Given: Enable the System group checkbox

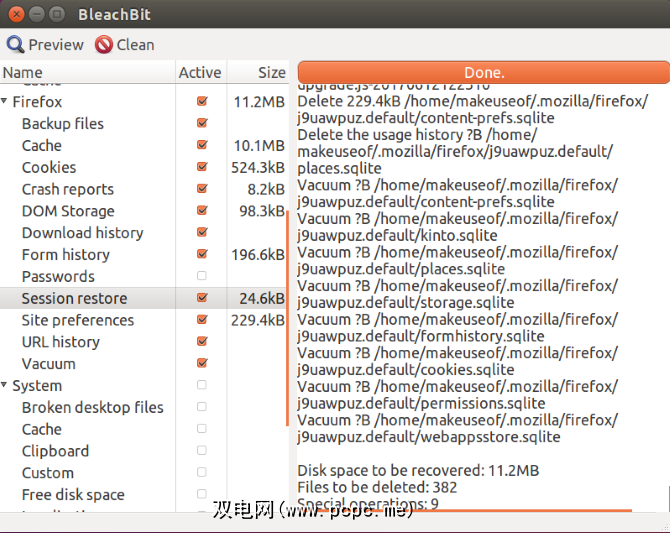Looking at the screenshot, I should coord(202,385).
